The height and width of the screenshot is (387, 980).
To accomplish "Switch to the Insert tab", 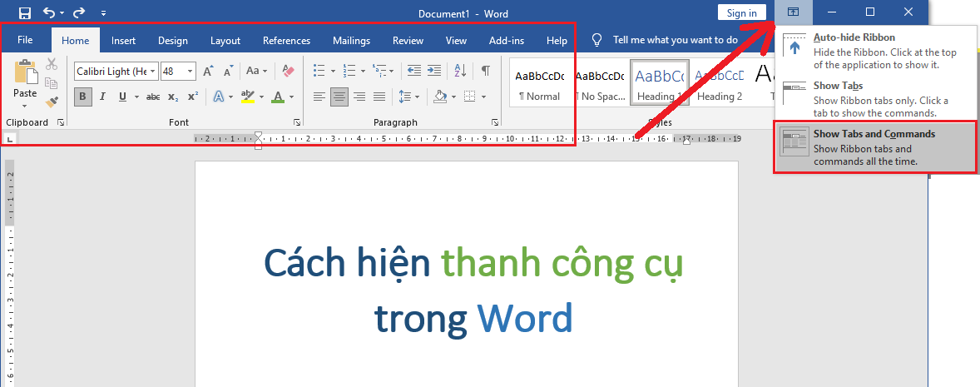I will [123, 41].
